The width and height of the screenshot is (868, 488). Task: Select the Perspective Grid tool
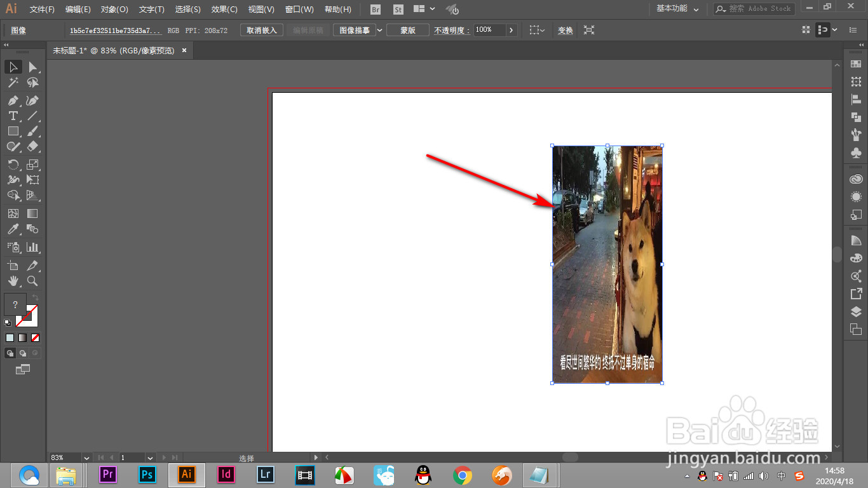32,195
